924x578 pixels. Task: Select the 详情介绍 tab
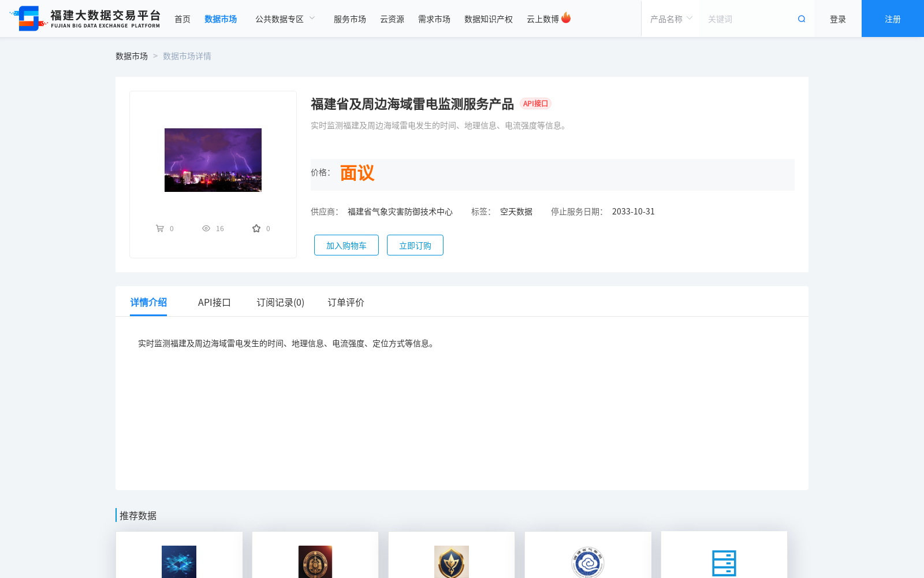click(148, 302)
